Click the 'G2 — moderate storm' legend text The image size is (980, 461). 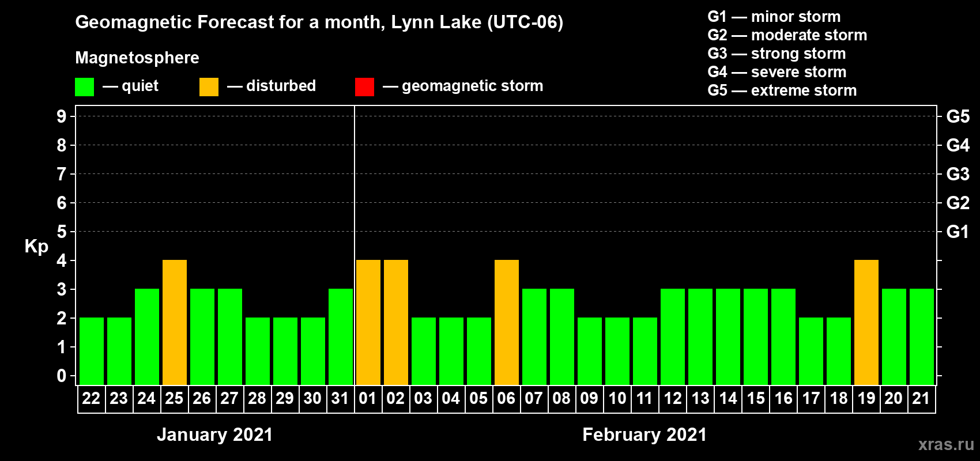click(787, 35)
